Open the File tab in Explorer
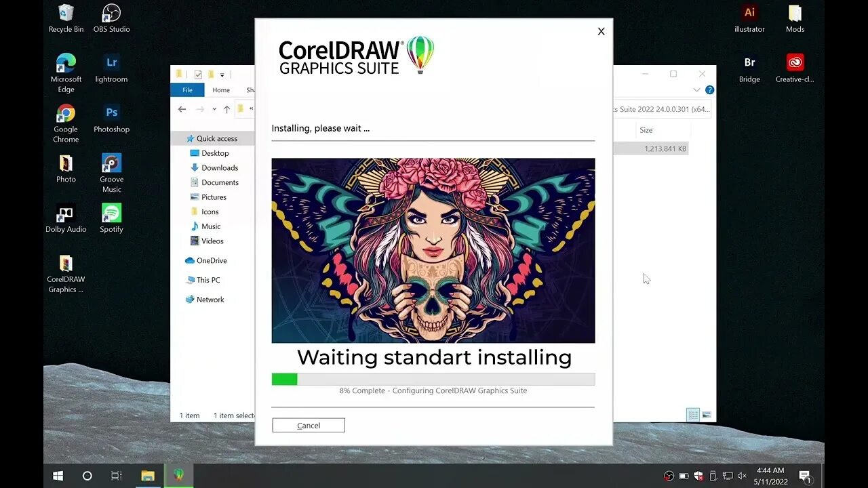Image resolution: width=868 pixels, height=488 pixels. pyautogui.click(x=187, y=89)
